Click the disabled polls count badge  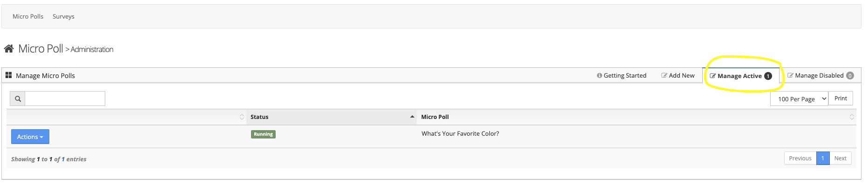point(850,76)
